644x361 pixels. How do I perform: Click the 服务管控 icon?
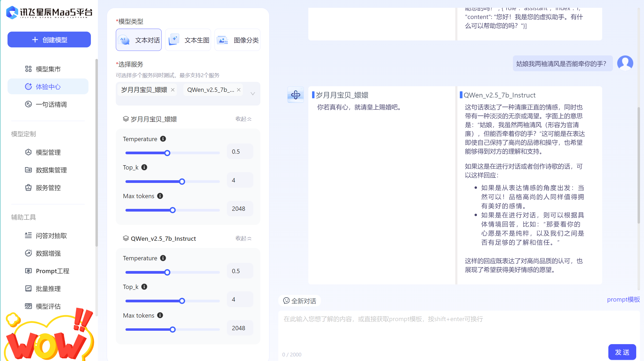pyautogui.click(x=28, y=187)
